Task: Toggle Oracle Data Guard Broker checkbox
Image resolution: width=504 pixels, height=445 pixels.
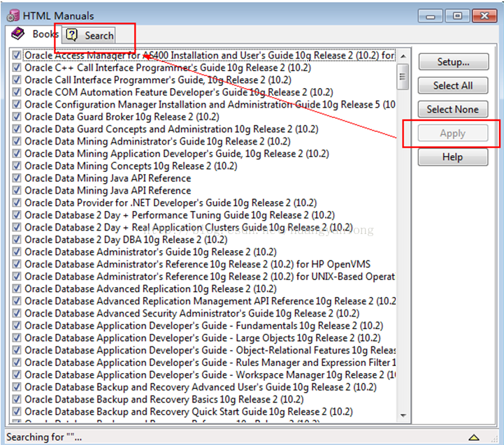Action: coord(16,117)
